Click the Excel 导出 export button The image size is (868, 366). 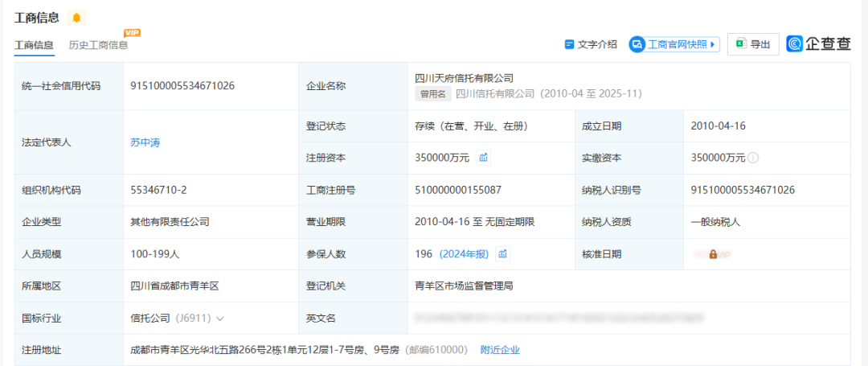tap(753, 44)
